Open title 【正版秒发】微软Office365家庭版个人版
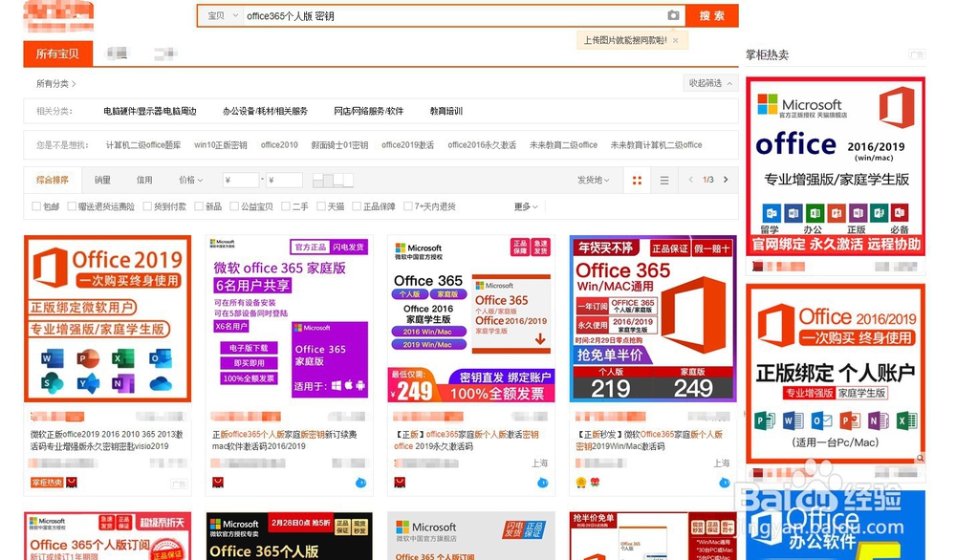 click(x=650, y=440)
